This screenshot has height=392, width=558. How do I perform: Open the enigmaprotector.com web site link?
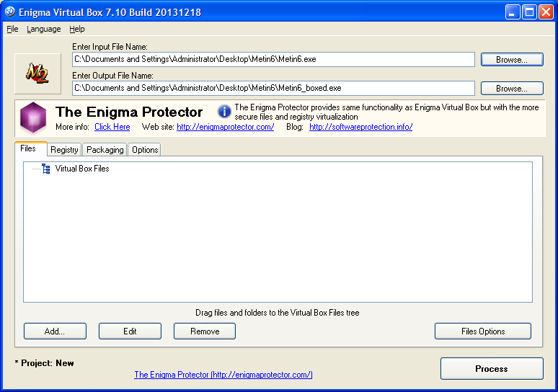pos(225,127)
